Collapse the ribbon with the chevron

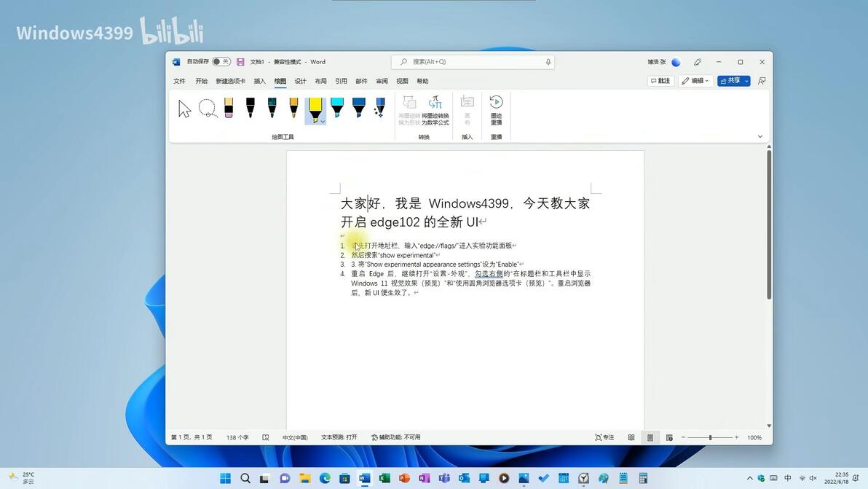[760, 136]
